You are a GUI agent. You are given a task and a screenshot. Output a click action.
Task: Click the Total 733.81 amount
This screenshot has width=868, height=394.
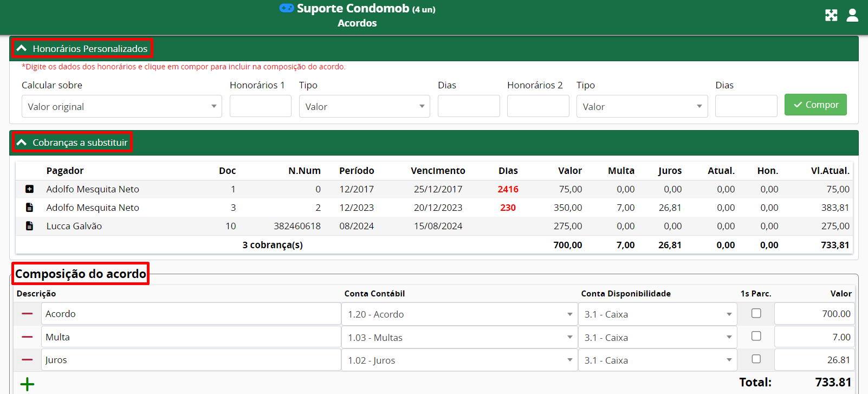(x=833, y=382)
